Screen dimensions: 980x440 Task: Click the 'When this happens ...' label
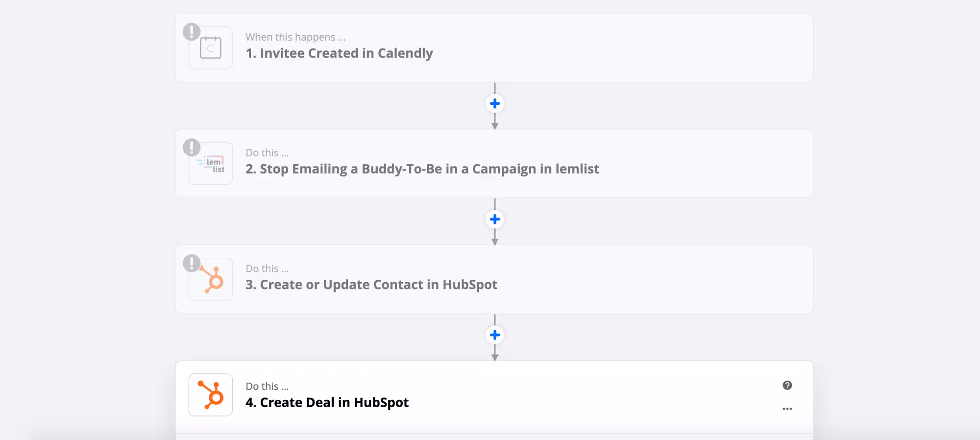point(295,37)
